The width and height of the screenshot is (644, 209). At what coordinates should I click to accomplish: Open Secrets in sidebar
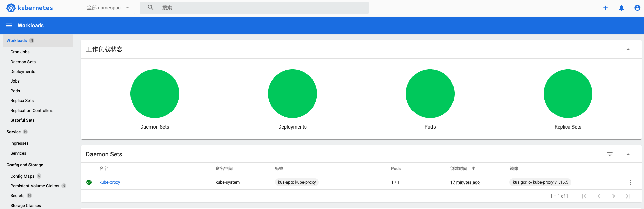[17, 196]
